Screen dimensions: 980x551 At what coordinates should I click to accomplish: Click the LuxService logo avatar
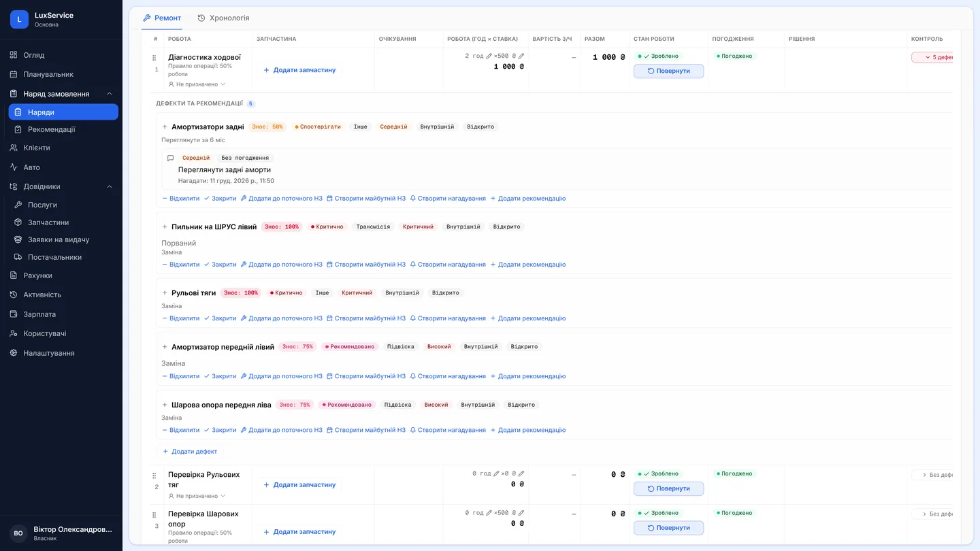19,20
